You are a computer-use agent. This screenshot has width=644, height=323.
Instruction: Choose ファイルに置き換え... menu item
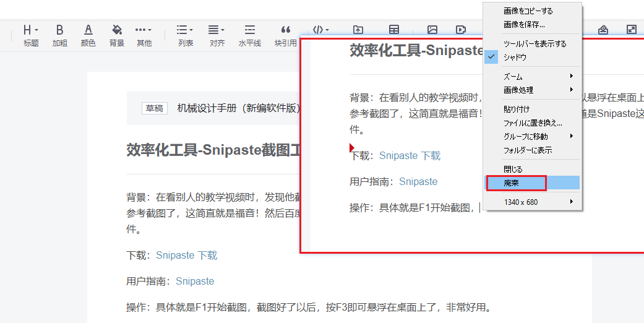click(x=532, y=123)
